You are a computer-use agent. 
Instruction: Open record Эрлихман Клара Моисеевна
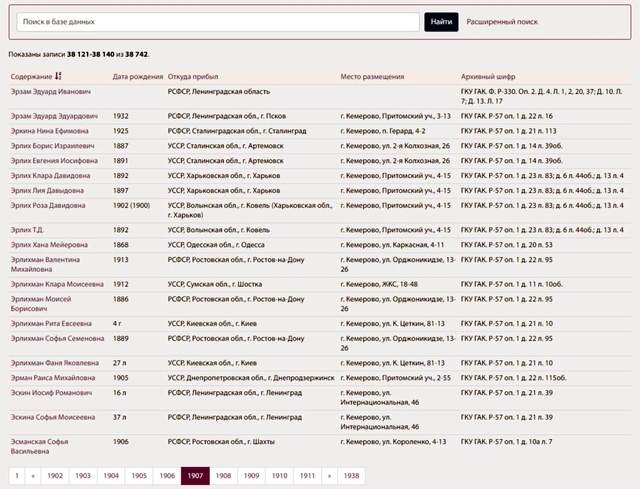[57, 284]
